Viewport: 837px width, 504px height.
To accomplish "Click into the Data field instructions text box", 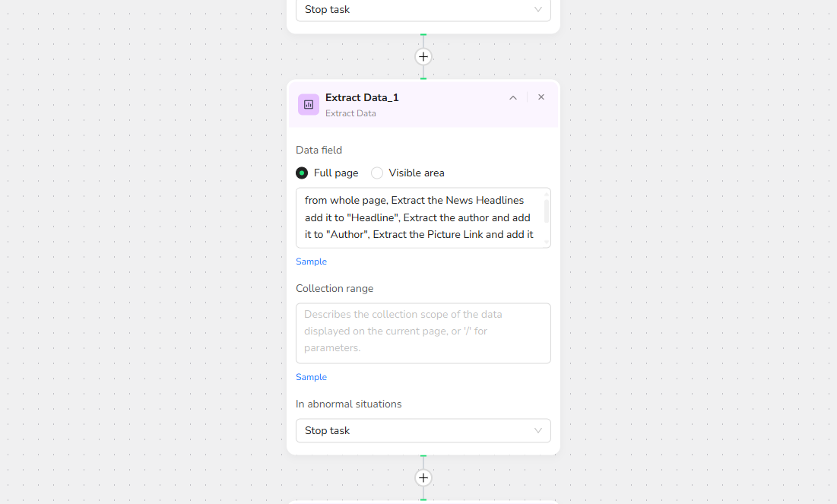I will tap(419, 218).
